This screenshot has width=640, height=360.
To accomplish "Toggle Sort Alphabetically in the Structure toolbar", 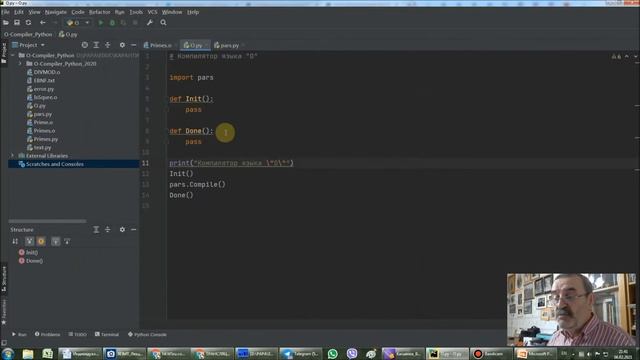I will click(x=15, y=241).
